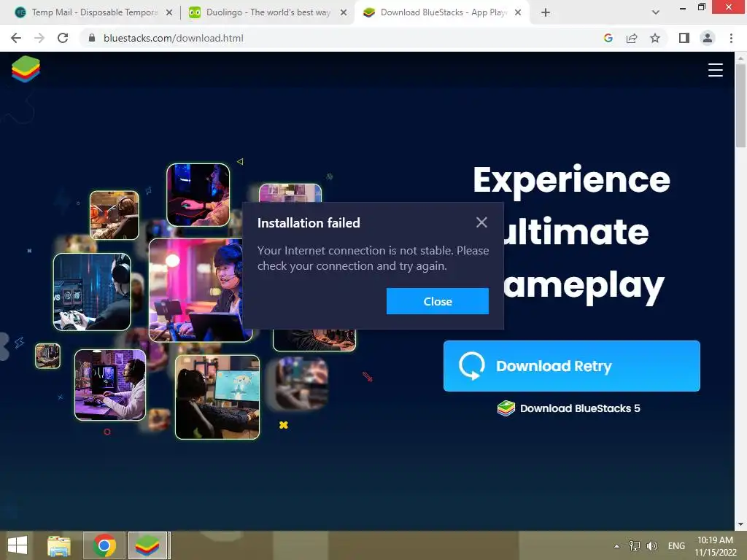Click the purple-lit desk gamer thumbnail
This screenshot has width=747, height=560.
[110, 385]
